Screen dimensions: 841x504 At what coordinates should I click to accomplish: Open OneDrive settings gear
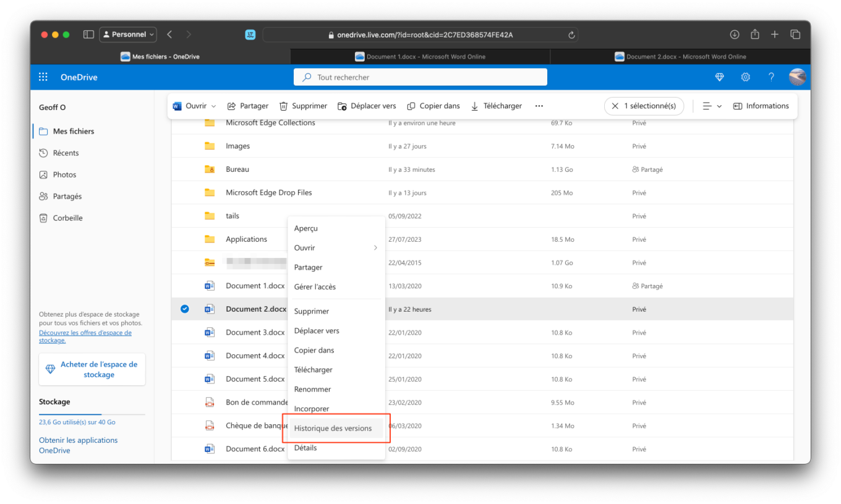[746, 77]
